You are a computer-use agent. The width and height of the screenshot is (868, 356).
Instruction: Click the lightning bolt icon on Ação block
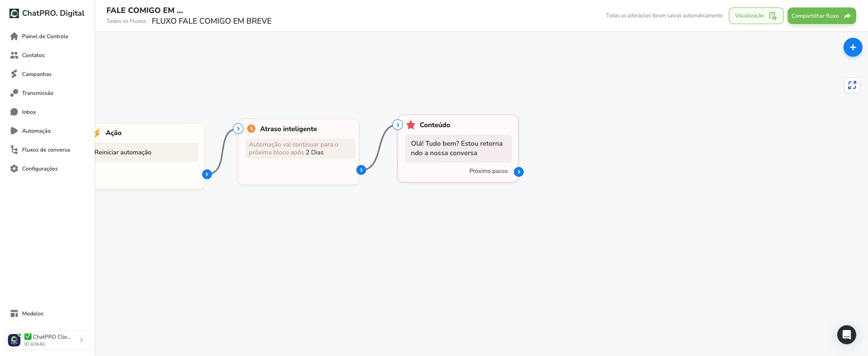[97, 133]
